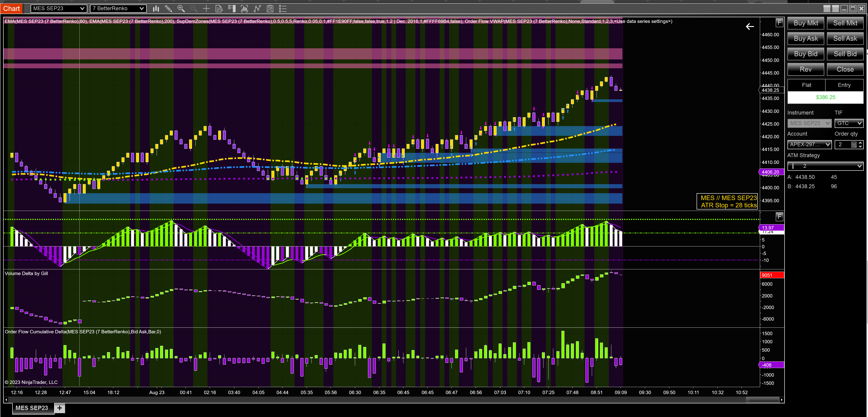This screenshot has height=417, width=868.
Task: Click the Rev button
Action: coord(806,69)
